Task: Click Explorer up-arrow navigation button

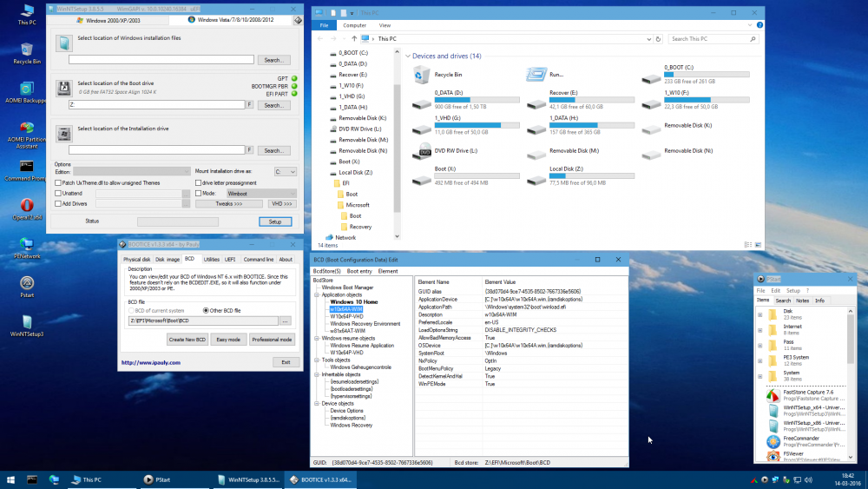Action: click(x=354, y=39)
